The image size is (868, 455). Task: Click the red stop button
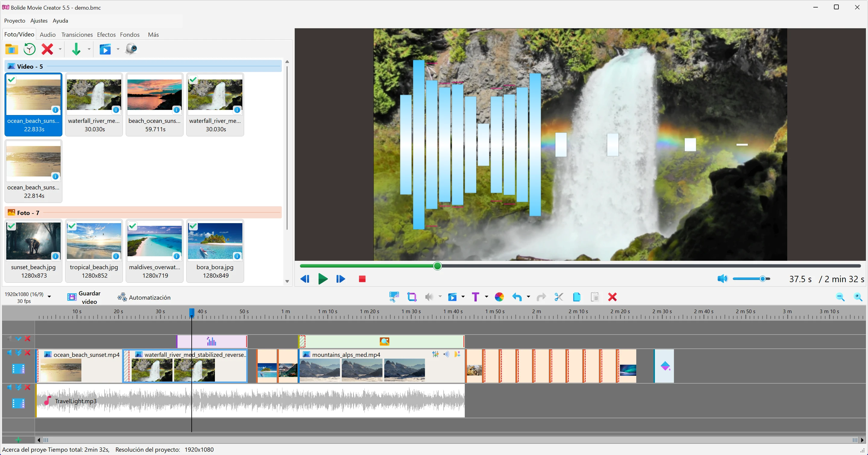[x=362, y=279]
